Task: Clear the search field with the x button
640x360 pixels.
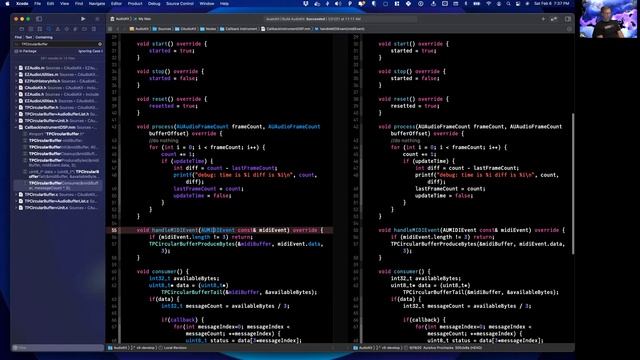Action: (x=100, y=44)
